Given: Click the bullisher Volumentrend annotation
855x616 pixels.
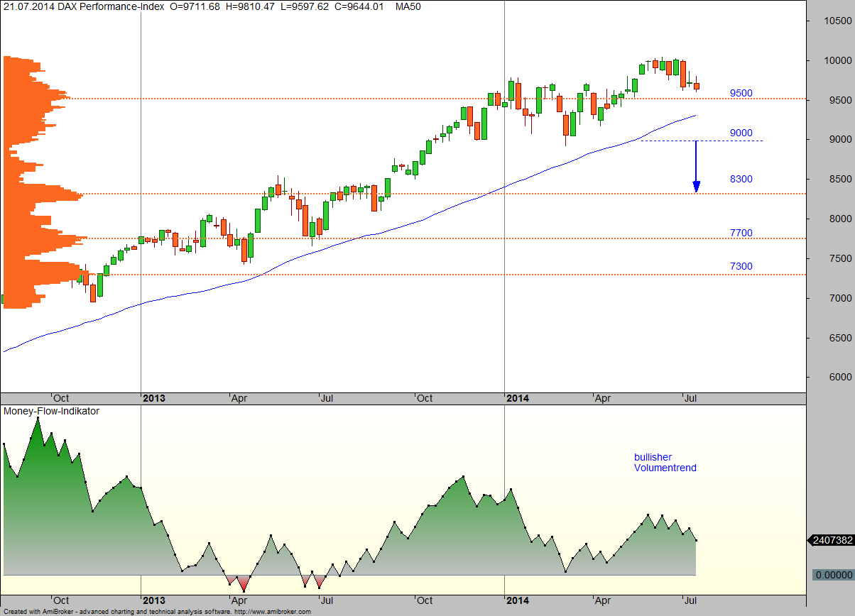Looking at the screenshot, I should coord(665,463).
